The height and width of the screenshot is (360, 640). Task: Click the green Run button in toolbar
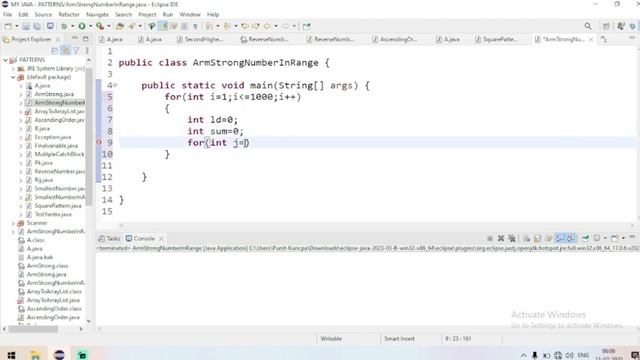coord(82,26)
